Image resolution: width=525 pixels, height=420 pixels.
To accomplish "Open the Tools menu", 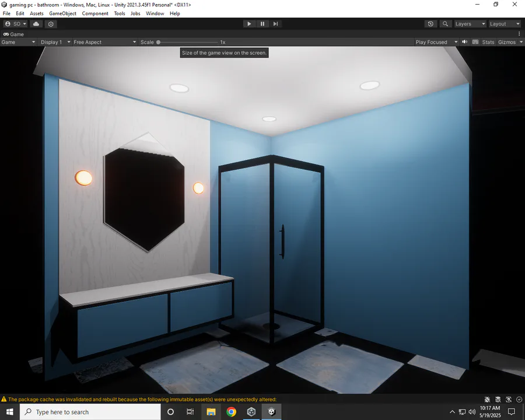I will coord(120,13).
